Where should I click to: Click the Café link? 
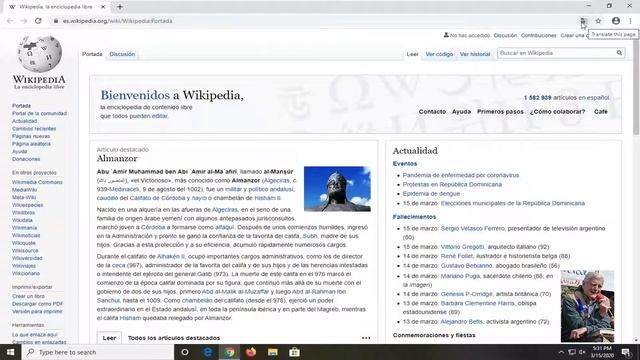point(601,111)
